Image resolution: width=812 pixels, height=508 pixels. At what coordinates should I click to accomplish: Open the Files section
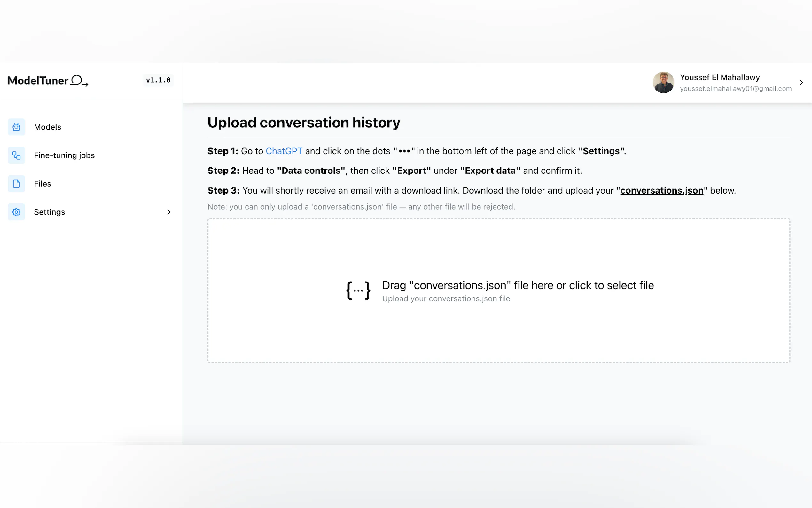tap(42, 184)
